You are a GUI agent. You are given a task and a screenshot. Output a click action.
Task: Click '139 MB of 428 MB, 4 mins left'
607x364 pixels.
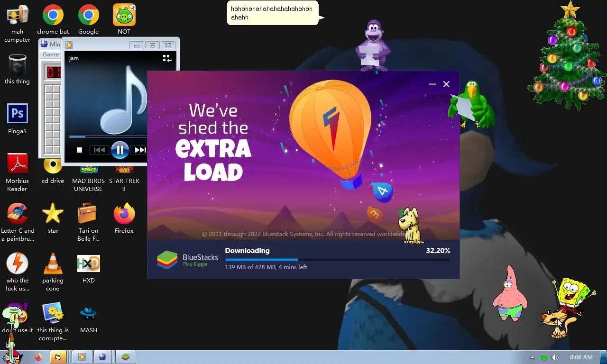click(x=266, y=267)
